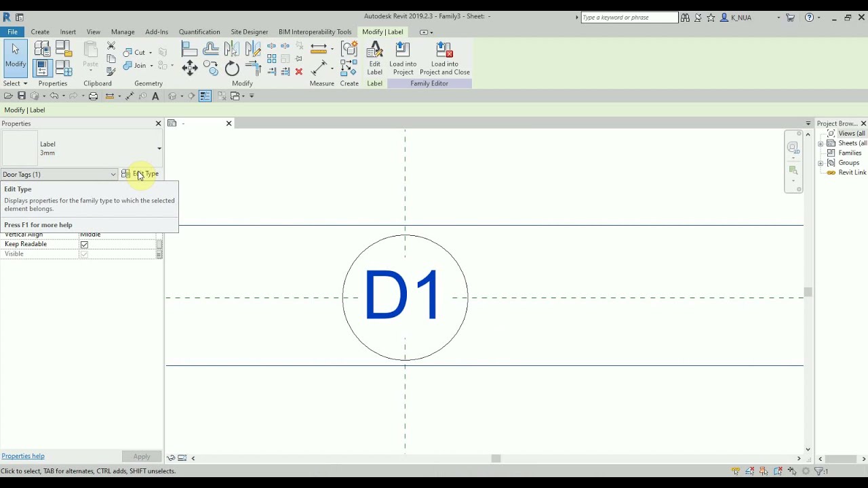This screenshot has width=868, height=488.
Task: Open the Select panel dropdown
Action: coord(15,83)
